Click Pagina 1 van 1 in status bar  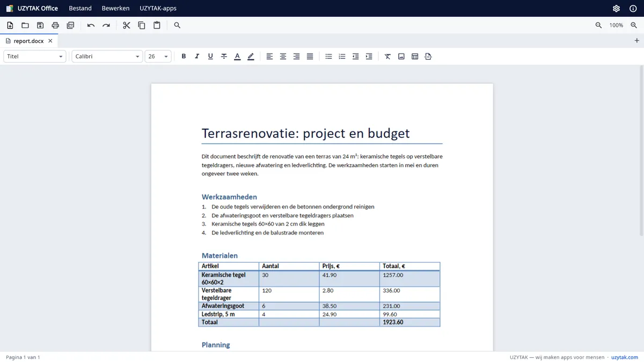tap(23, 357)
